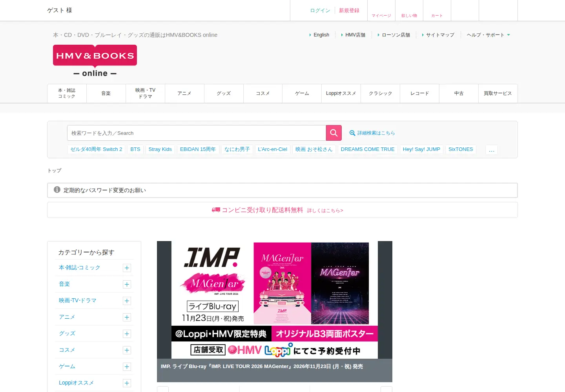Select the Hey! Say! JUMP keyword tag
This screenshot has width=565, height=392.
click(421, 149)
